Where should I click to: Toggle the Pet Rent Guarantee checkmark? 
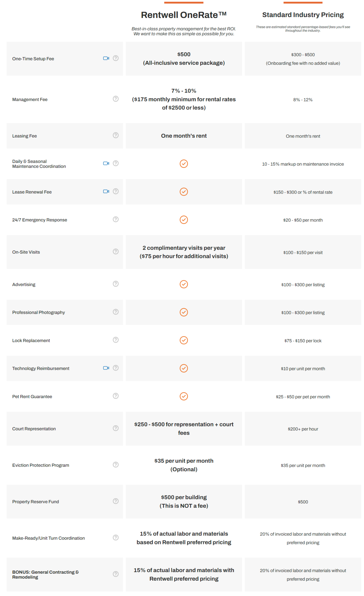tap(184, 396)
